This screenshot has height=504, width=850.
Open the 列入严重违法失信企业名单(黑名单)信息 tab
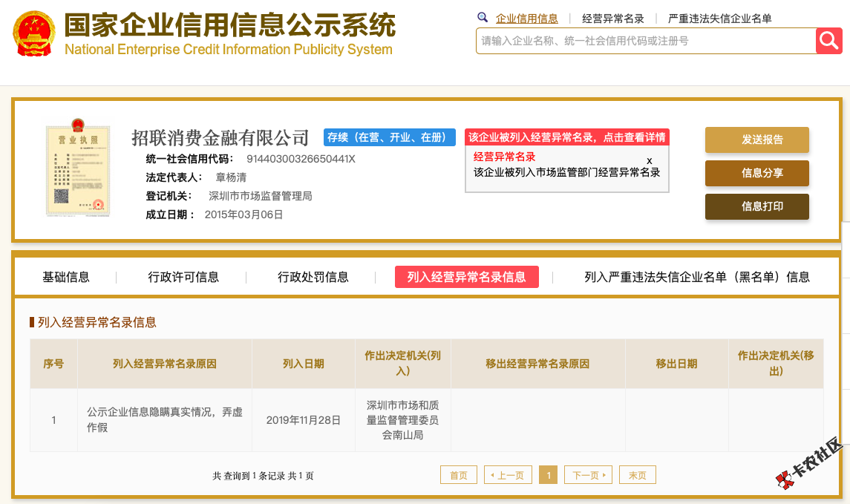[x=696, y=277]
